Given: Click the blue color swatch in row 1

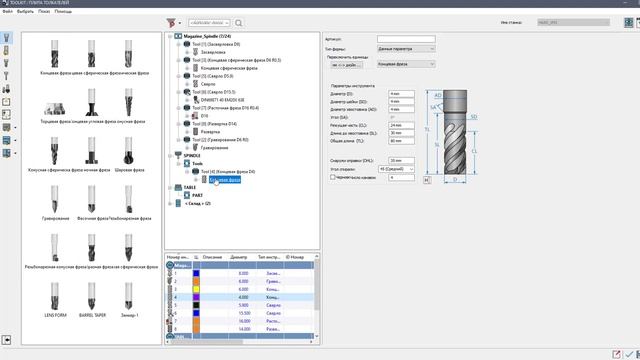Looking at the screenshot, I should (196, 273).
